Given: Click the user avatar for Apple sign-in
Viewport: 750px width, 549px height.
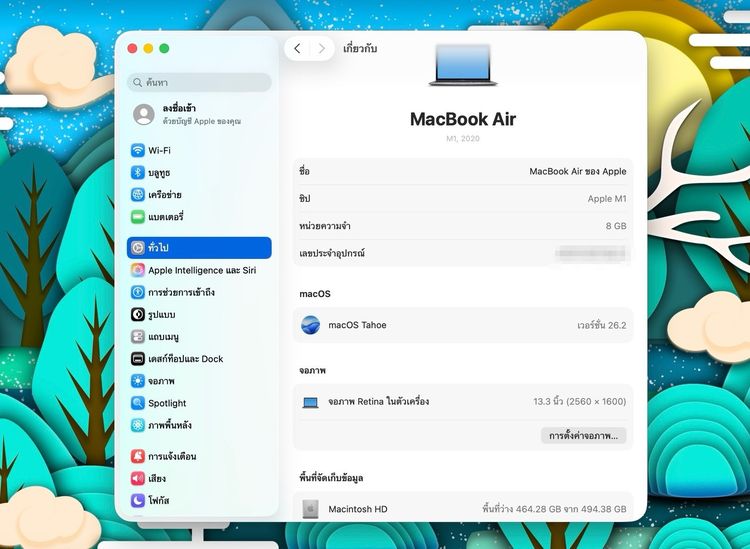Looking at the screenshot, I should click(143, 114).
